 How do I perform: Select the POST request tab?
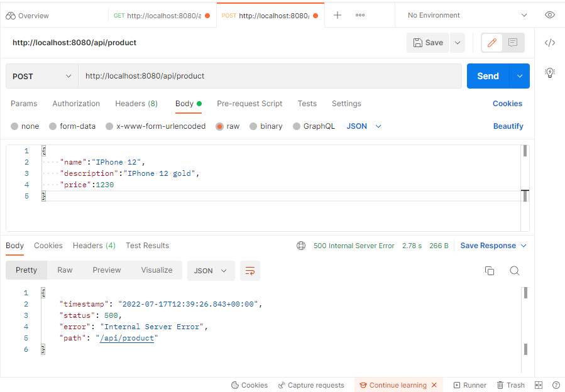(270, 16)
